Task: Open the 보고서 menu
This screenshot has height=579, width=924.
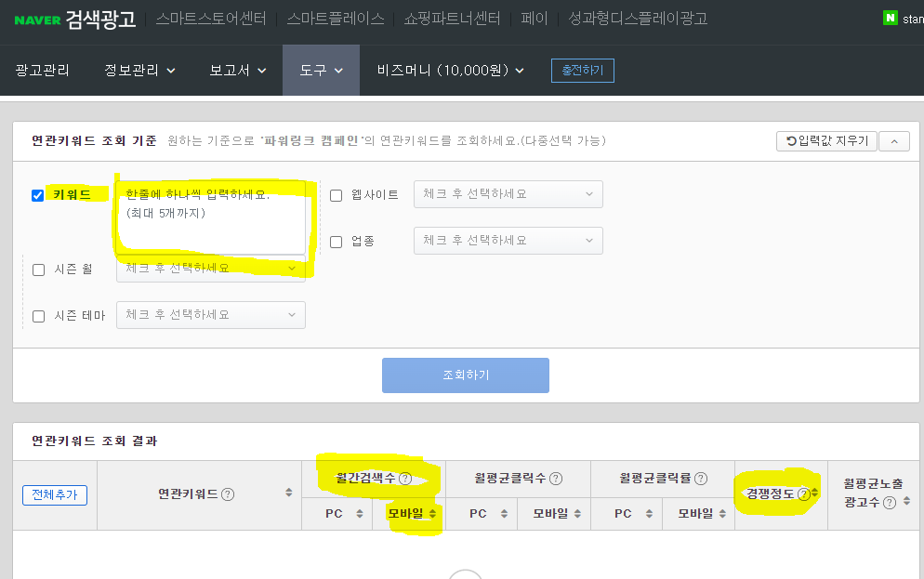Action: [229, 70]
